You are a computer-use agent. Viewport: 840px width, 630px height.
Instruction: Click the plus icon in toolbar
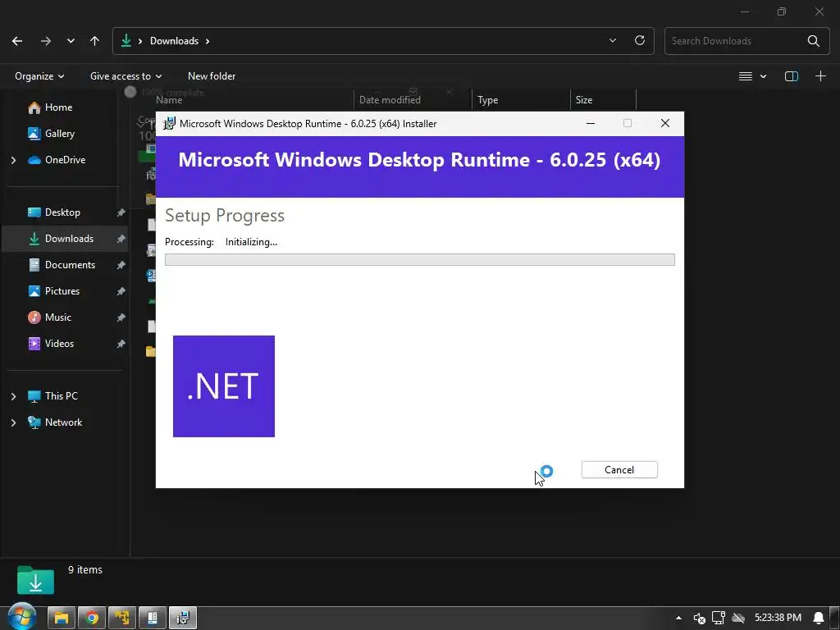[820, 76]
